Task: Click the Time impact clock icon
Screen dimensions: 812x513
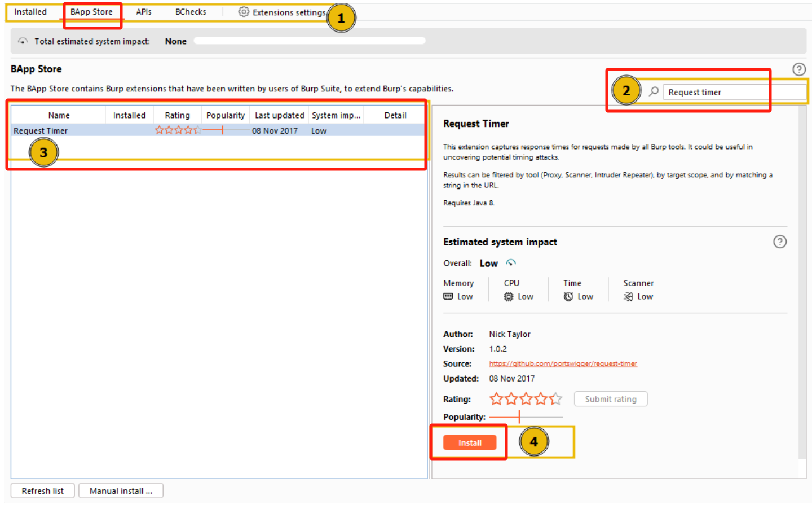Action: coord(568,297)
